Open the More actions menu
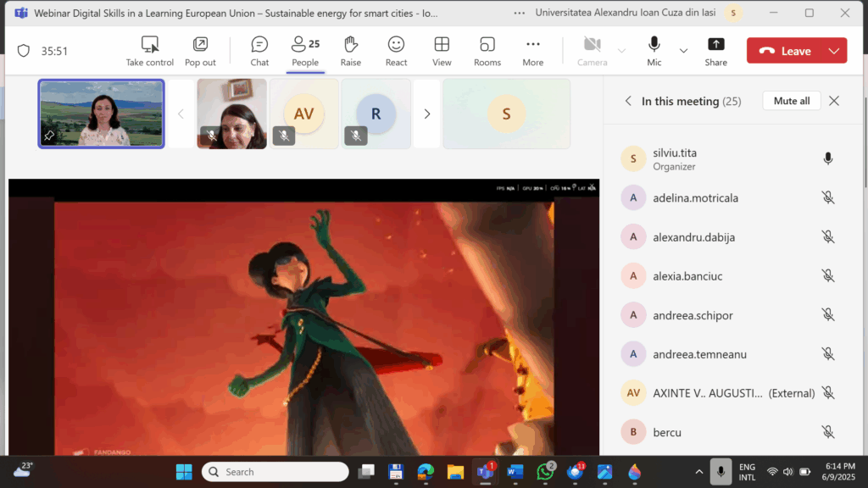Screen dimensions: 868x488 click(x=532, y=51)
